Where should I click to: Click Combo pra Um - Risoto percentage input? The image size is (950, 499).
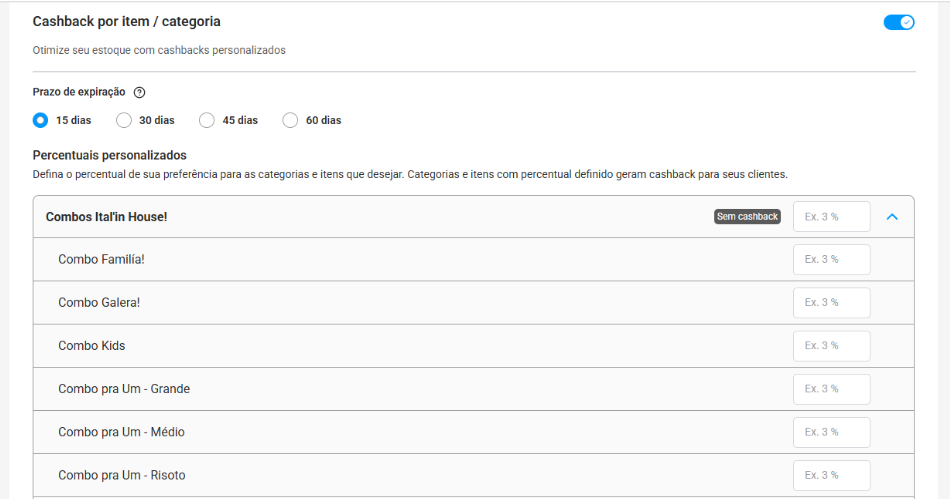[831, 475]
